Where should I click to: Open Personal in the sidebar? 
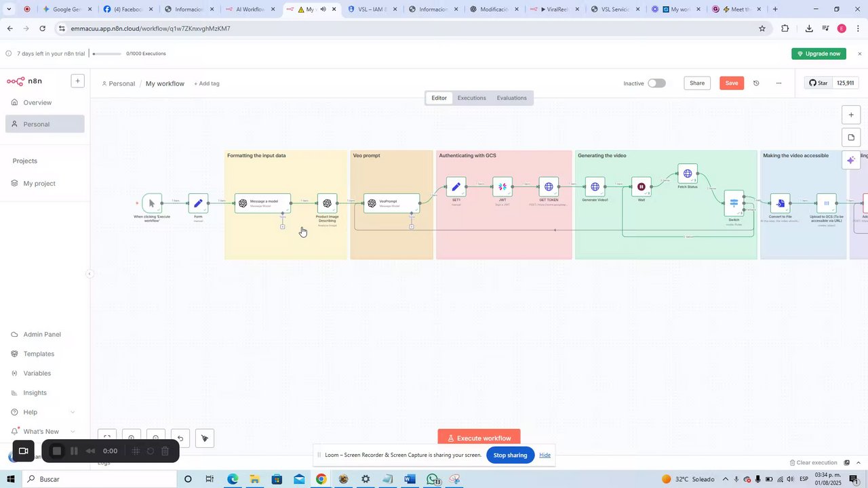pyautogui.click(x=45, y=124)
